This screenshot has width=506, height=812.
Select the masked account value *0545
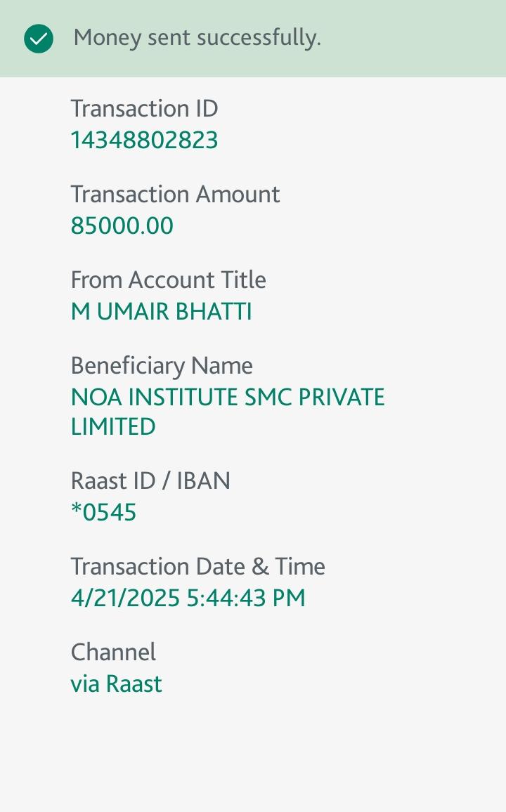(103, 513)
